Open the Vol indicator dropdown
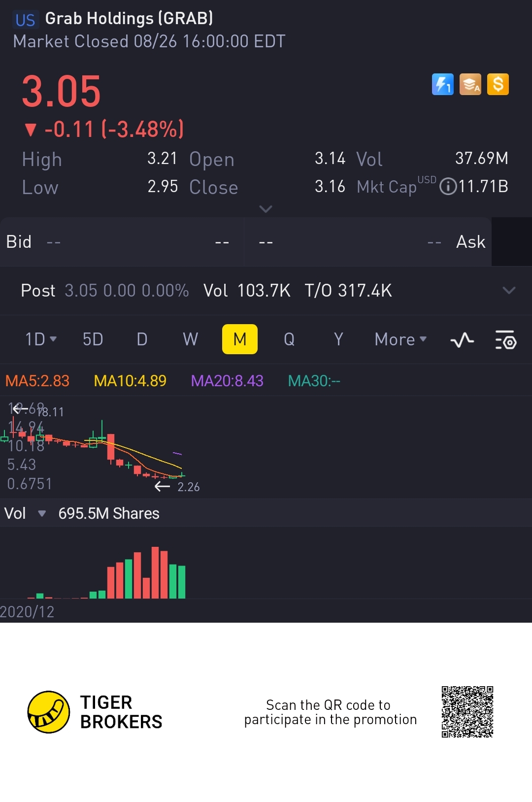 pyautogui.click(x=42, y=513)
